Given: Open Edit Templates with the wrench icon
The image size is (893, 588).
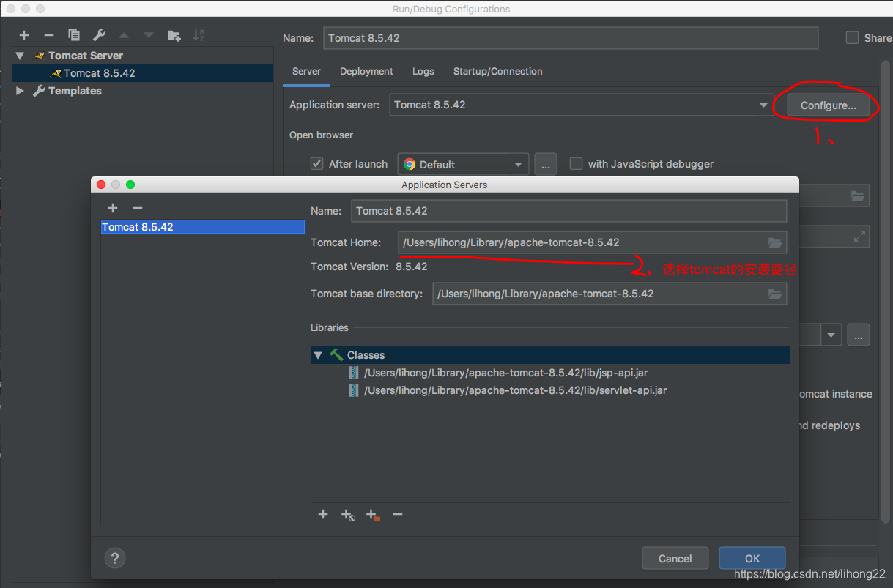Looking at the screenshot, I should point(98,34).
